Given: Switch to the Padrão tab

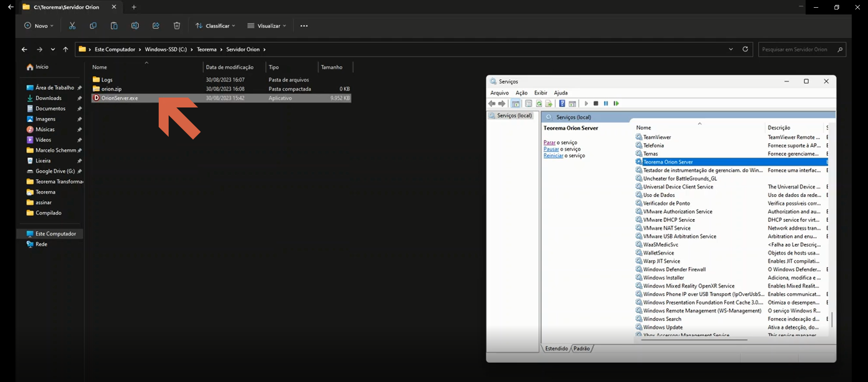Looking at the screenshot, I should [581, 349].
